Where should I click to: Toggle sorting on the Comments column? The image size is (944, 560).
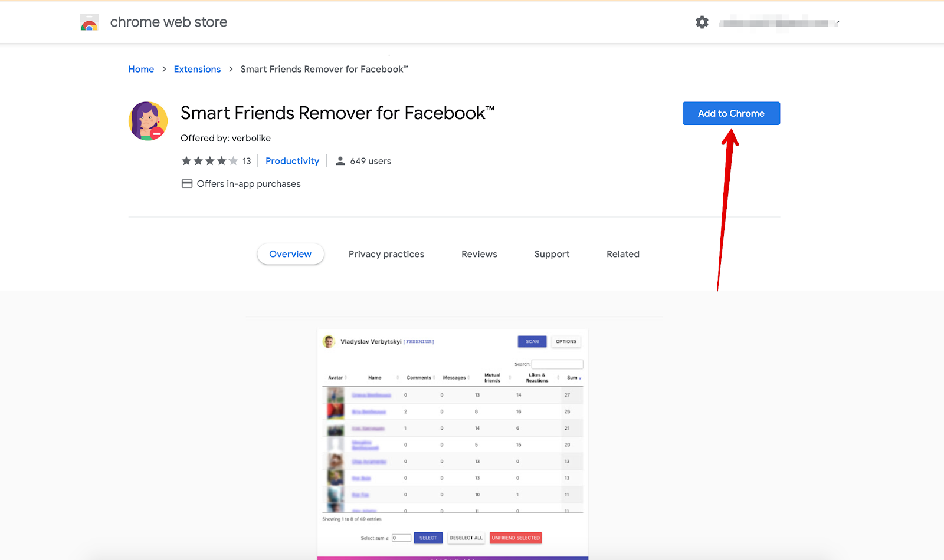coord(434,378)
